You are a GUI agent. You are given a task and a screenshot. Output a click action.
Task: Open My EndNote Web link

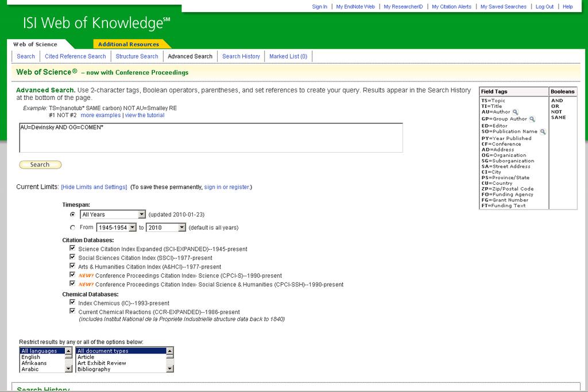coord(355,7)
